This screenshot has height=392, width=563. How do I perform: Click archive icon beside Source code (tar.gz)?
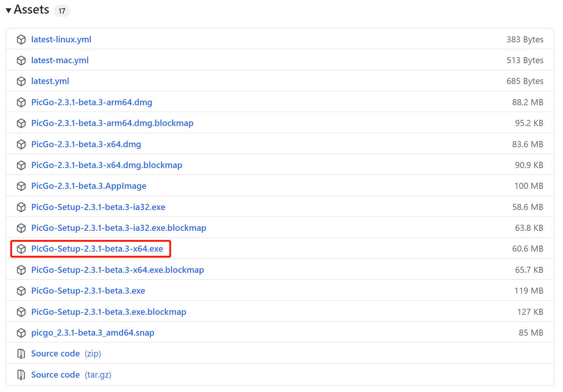21,375
